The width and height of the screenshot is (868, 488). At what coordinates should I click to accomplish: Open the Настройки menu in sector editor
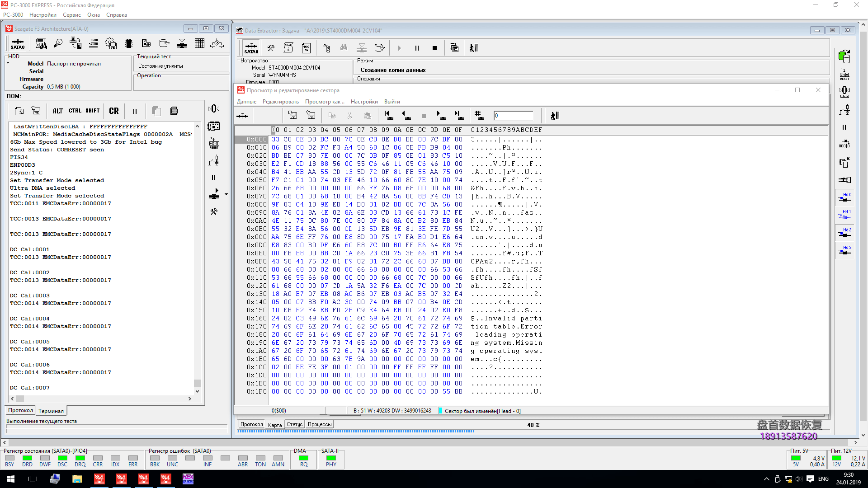[x=364, y=102]
